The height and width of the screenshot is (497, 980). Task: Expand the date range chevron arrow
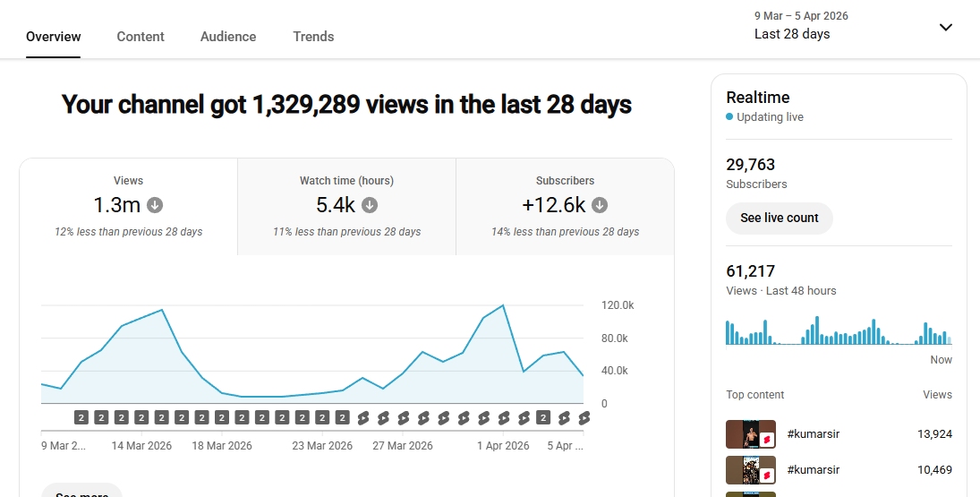click(x=945, y=27)
